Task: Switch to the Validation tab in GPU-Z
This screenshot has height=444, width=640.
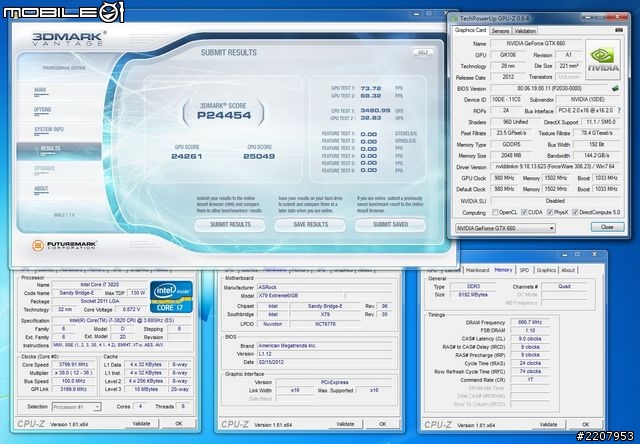Action: click(525, 31)
